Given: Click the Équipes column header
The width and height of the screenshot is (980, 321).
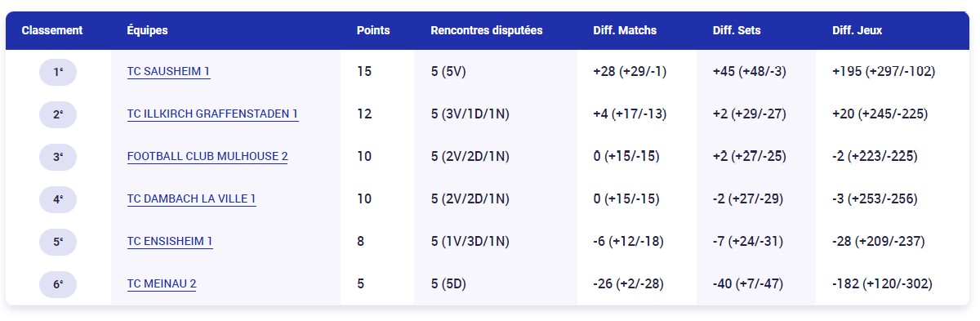Looking at the screenshot, I should (148, 30).
